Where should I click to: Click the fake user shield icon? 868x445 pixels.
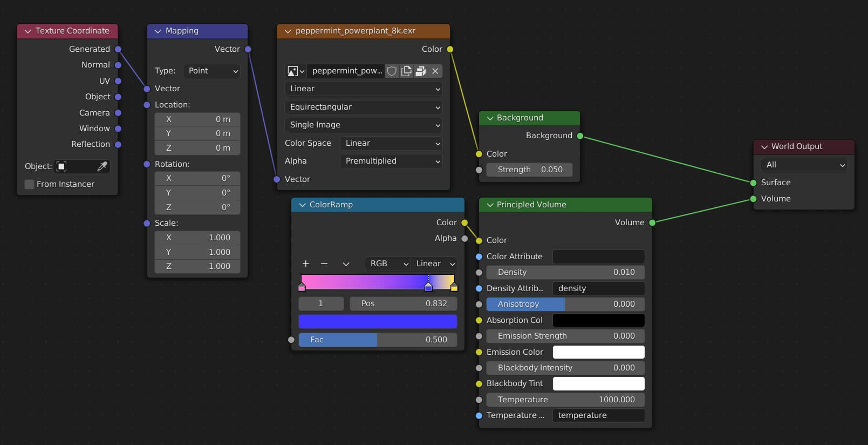click(392, 71)
